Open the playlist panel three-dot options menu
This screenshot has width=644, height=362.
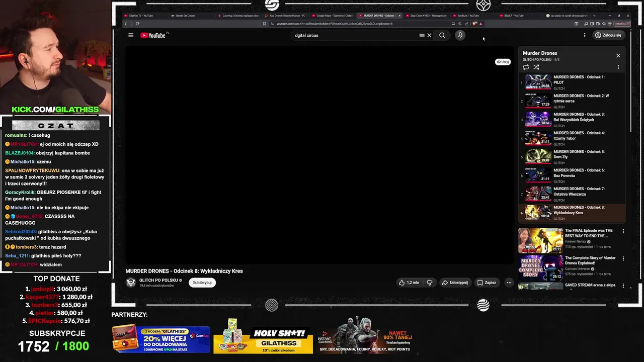[618, 67]
